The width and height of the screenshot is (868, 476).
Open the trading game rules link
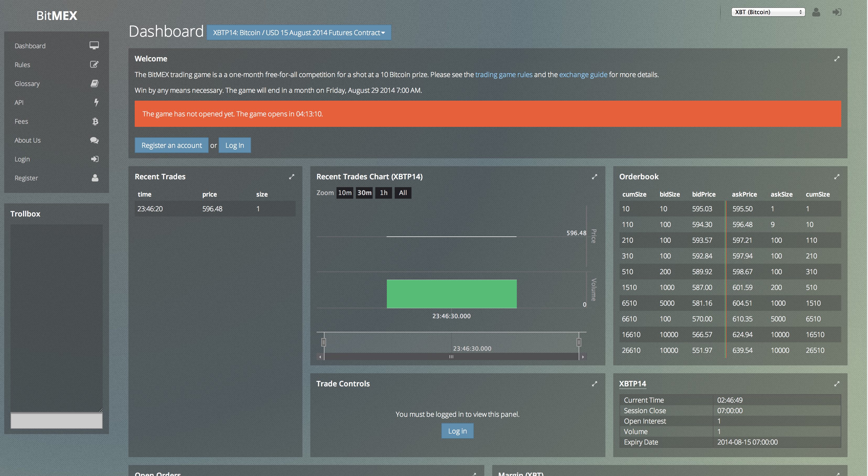click(x=503, y=74)
